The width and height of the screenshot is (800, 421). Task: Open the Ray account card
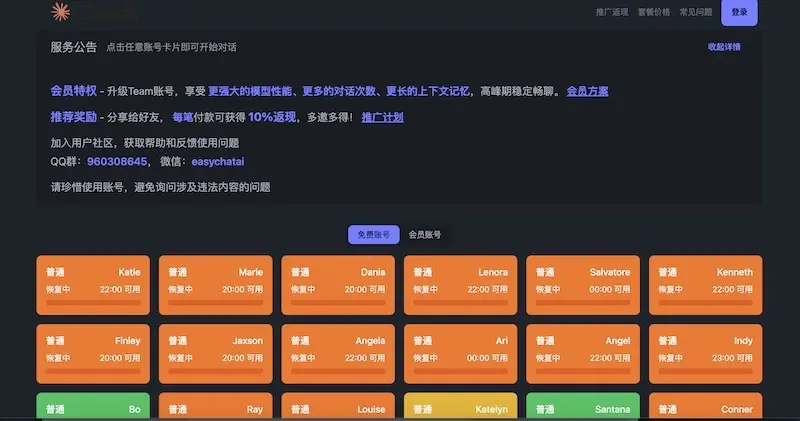pyautogui.click(x=215, y=407)
